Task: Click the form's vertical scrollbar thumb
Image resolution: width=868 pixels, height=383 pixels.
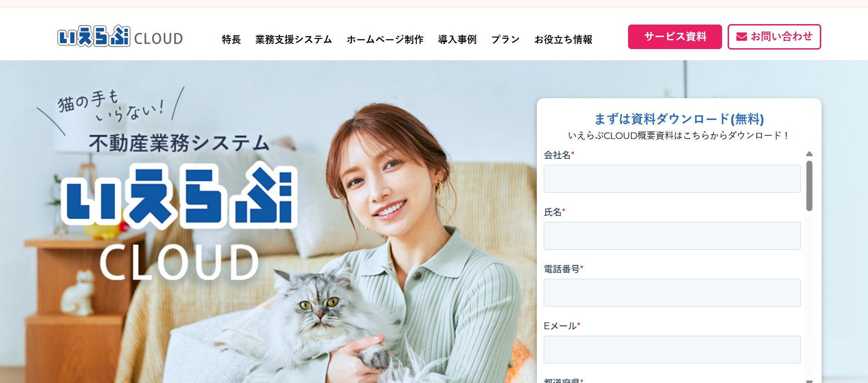Action: tap(809, 186)
